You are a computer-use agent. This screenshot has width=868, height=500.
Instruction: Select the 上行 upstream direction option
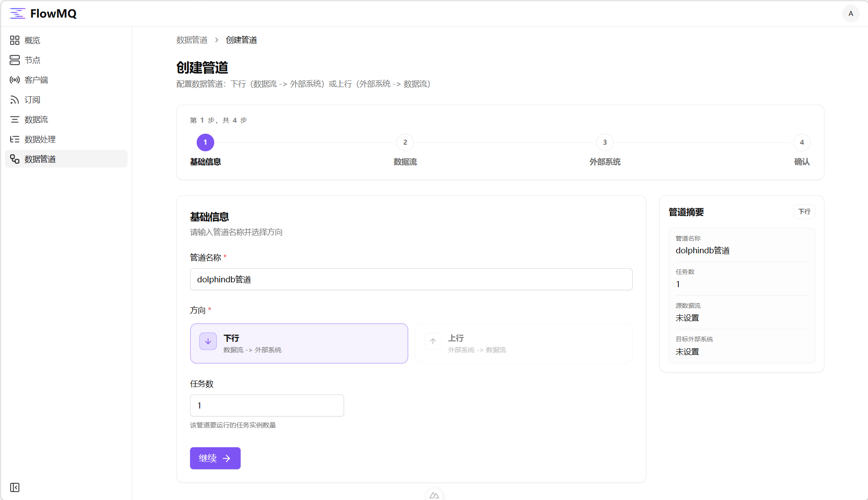click(523, 343)
